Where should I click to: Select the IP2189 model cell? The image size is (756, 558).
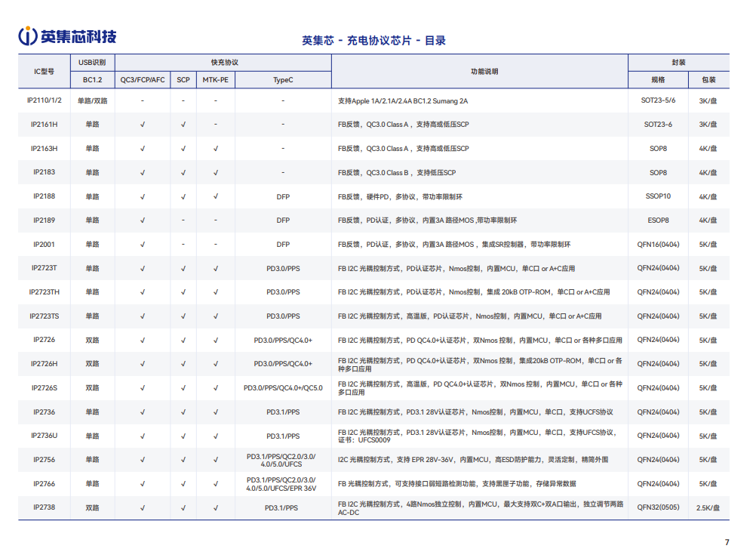44,220
